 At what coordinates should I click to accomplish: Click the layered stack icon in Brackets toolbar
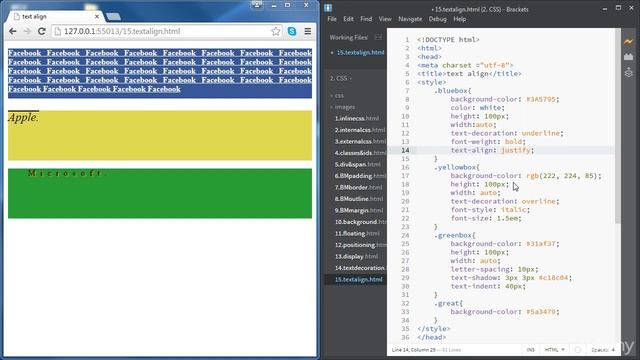tap(628, 73)
